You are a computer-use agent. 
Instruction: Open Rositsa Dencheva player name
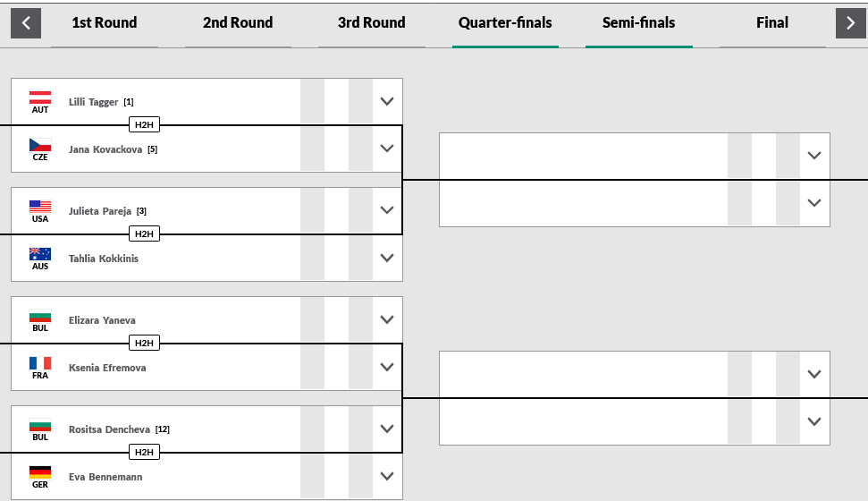click(109, 429)
